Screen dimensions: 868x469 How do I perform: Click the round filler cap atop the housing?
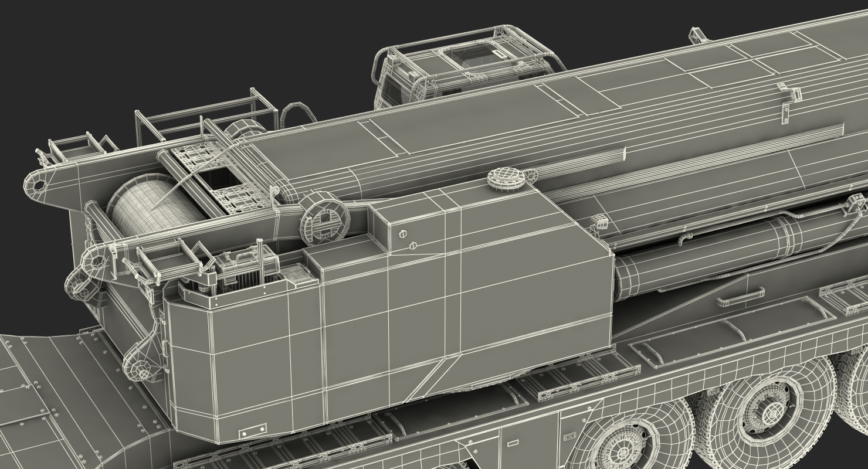[506, 178]
